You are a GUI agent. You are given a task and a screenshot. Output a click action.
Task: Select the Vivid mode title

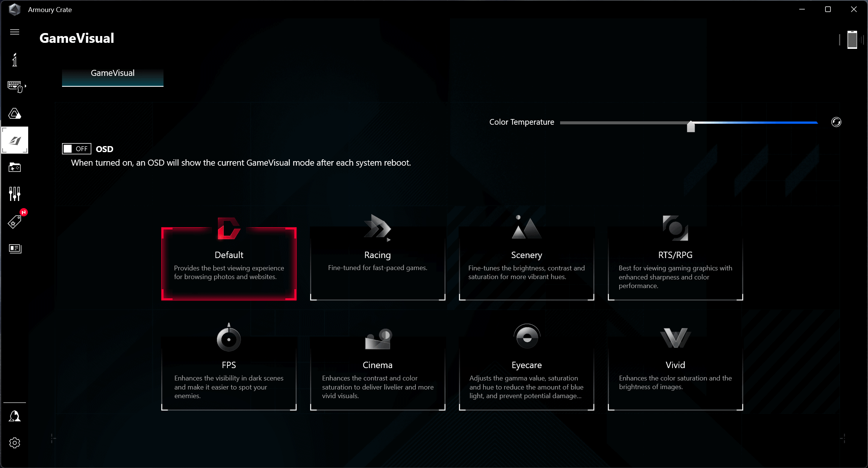[x=675, y=365]
